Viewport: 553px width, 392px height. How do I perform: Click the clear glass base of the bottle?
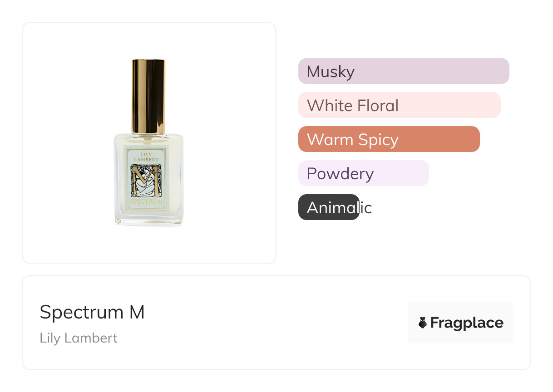tap(148, 219)
